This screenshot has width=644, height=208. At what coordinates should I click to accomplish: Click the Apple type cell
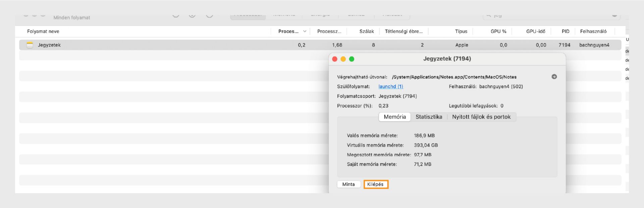tap(462, 45)
